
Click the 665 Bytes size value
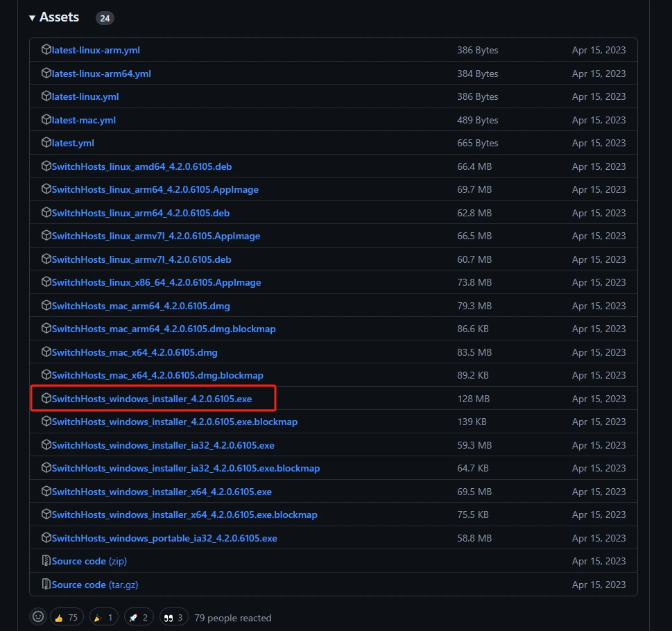coord(477,143)
